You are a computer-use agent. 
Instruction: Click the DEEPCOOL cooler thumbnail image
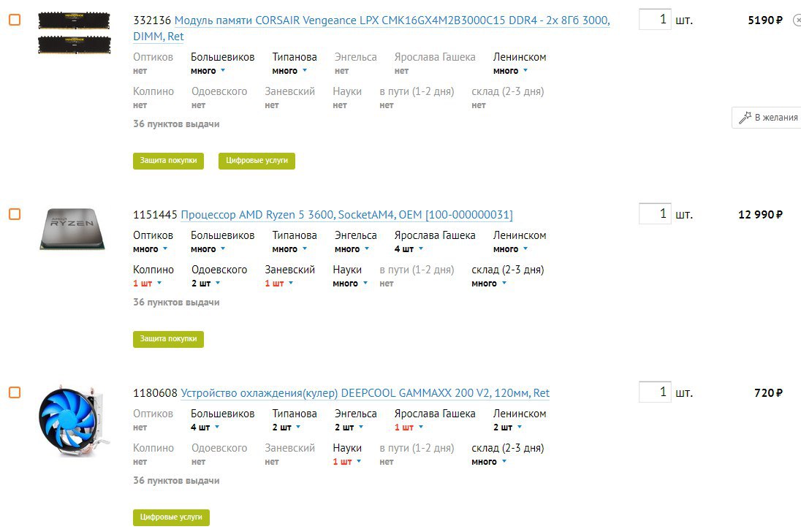[x=74, y=421]
